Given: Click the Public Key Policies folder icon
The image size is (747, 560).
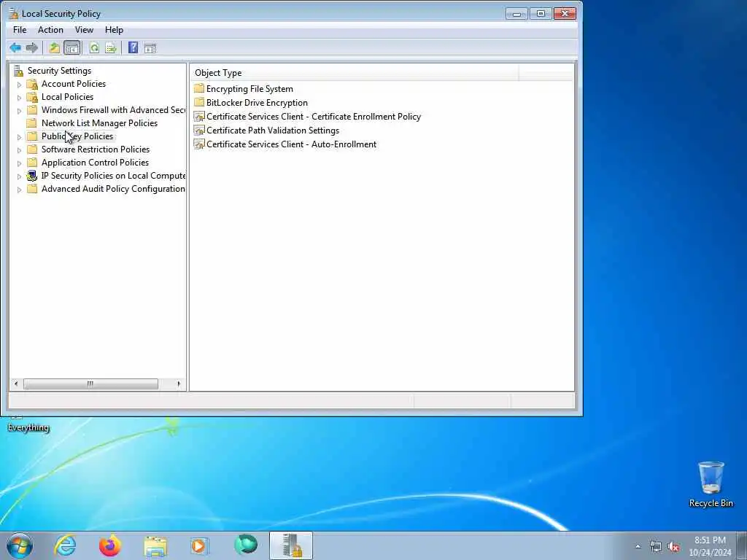Looking at the screenshot, I should [x=32, y=136].
